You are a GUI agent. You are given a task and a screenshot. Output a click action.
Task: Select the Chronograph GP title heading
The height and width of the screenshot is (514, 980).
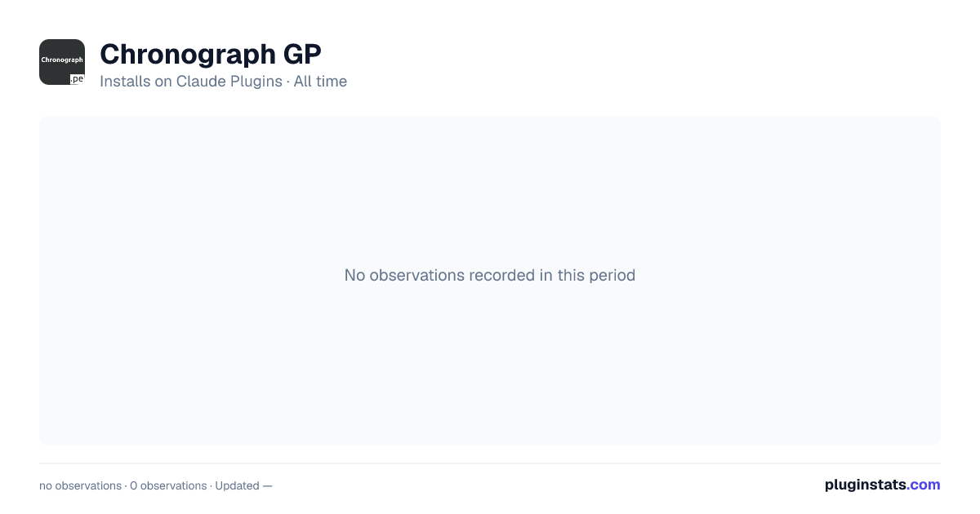(x=211, y=54)
